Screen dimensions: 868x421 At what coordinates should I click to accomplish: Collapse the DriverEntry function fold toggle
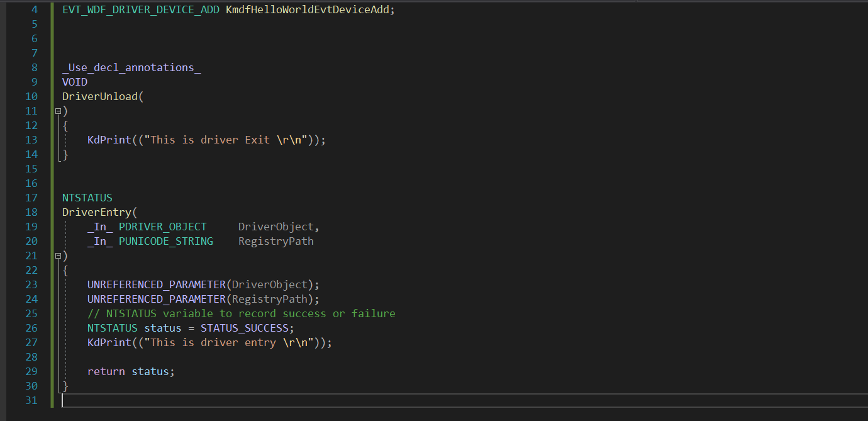[x=58, y=256]
